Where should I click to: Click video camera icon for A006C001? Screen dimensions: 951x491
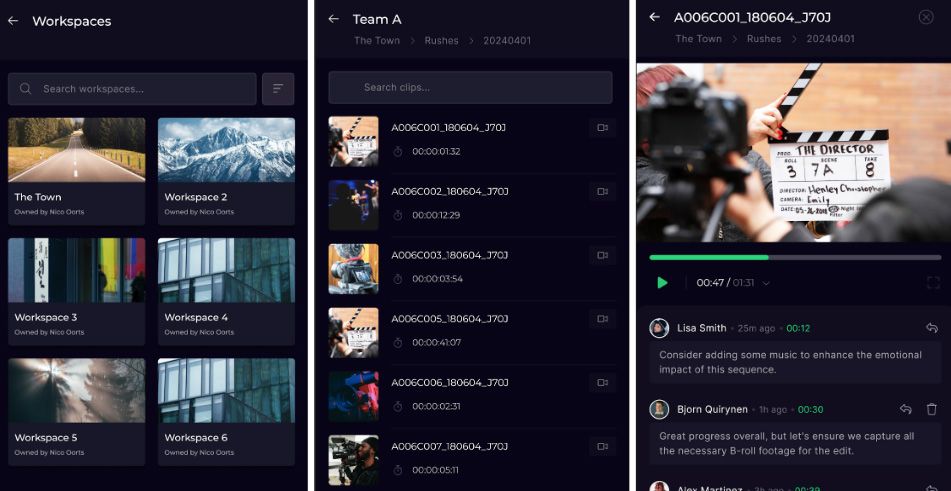click(x=602, y=128)
